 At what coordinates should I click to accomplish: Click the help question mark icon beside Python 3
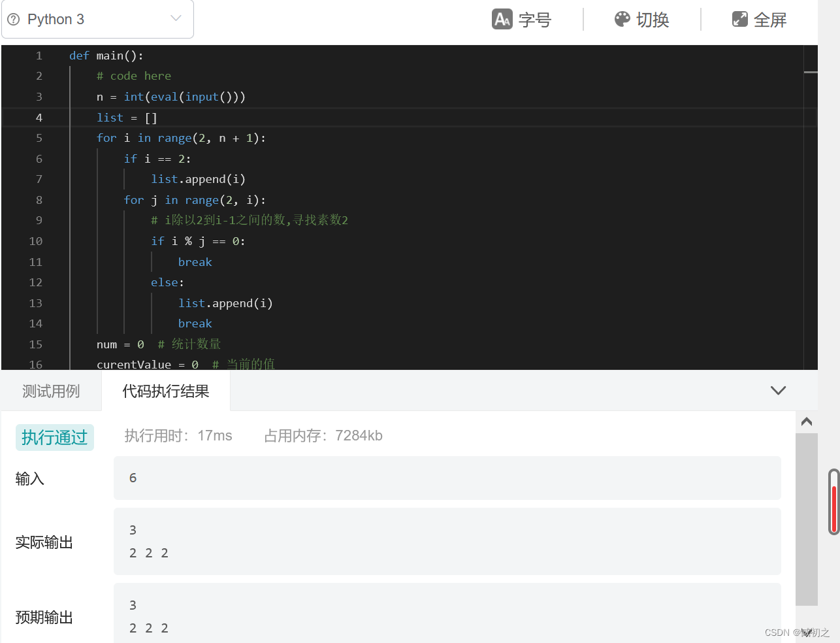coord(13,20)
